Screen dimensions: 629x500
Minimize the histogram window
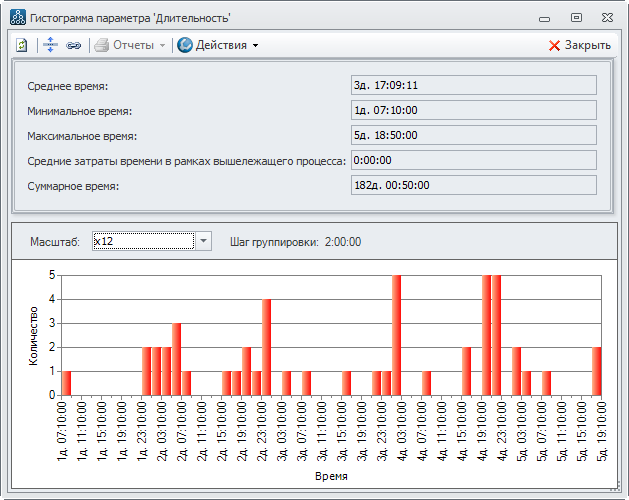click(x=544, y=17)
